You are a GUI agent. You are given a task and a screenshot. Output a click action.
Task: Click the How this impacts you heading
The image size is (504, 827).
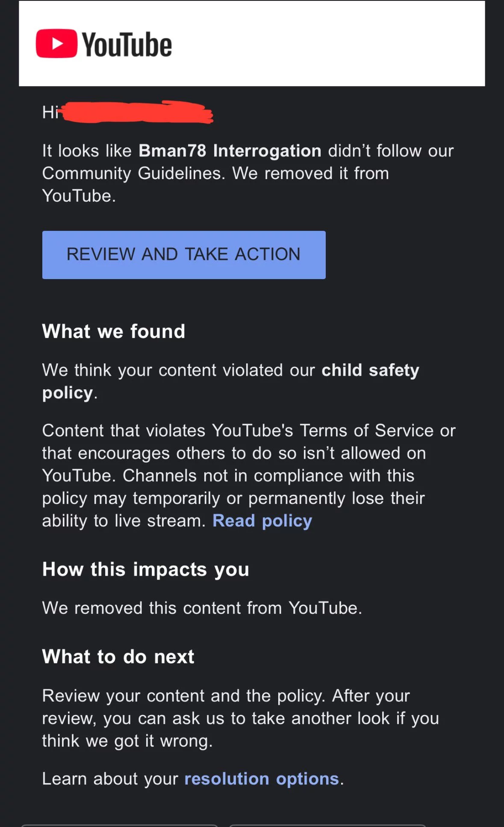(x=145, y=569)
